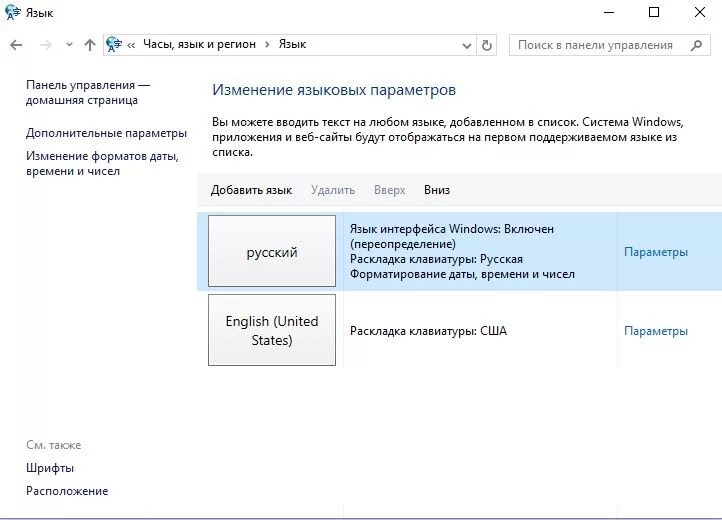Open Изменение форматов даты, времени и чисел

(x=102, y=164)
